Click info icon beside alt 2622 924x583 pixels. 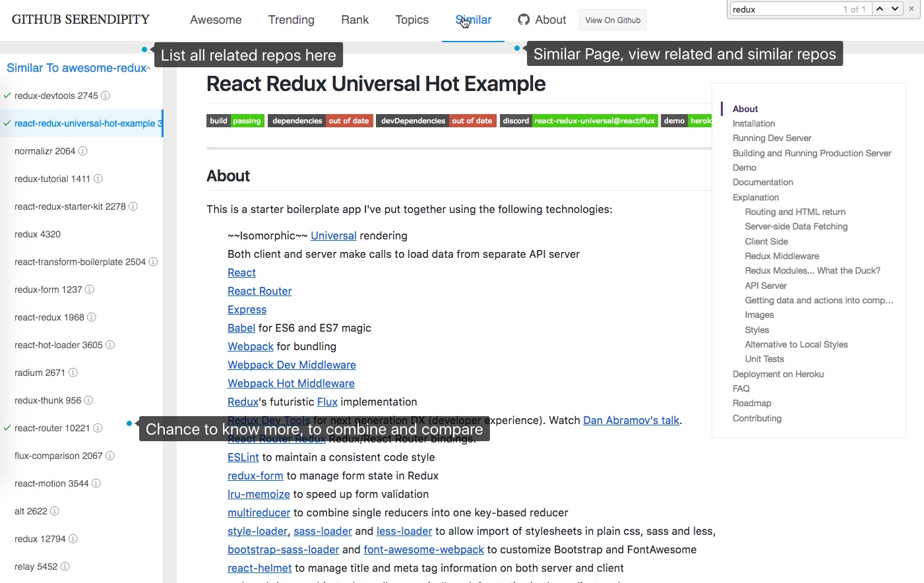(x=55, y=511)
